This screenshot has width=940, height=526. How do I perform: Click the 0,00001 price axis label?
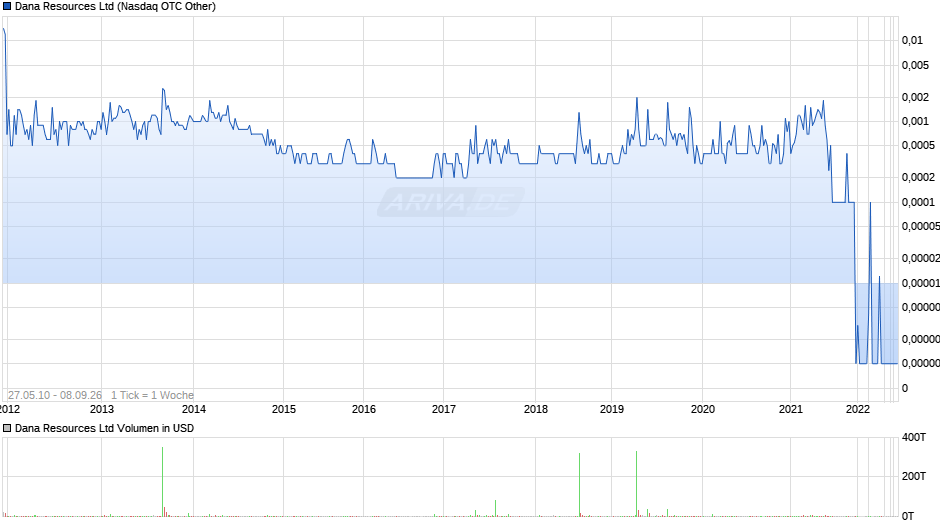click(921, 283)
